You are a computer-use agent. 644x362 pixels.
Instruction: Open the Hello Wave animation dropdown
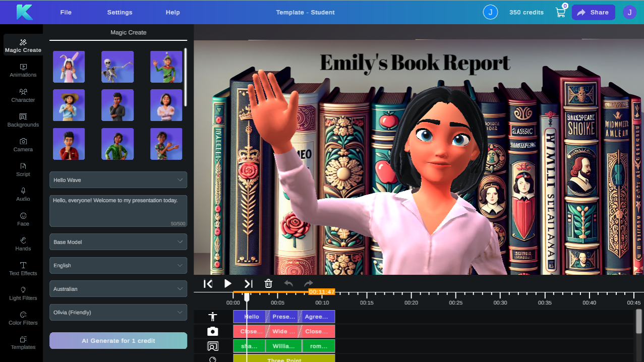118,179
